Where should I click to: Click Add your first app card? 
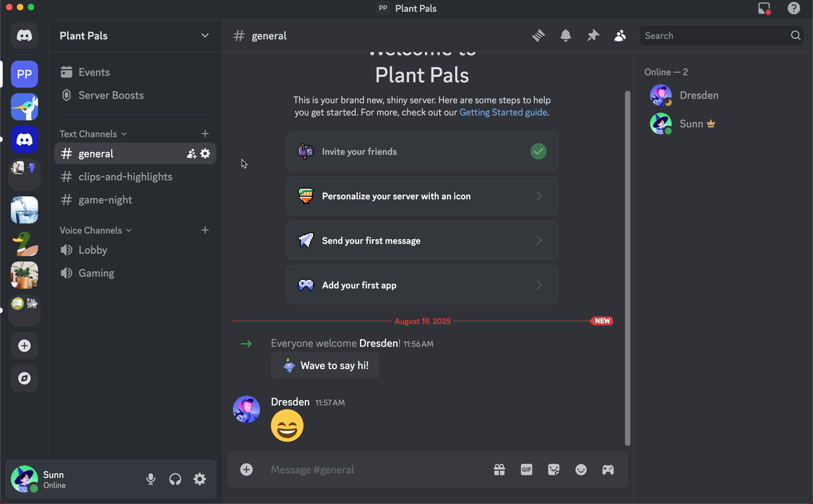point(422,285)
